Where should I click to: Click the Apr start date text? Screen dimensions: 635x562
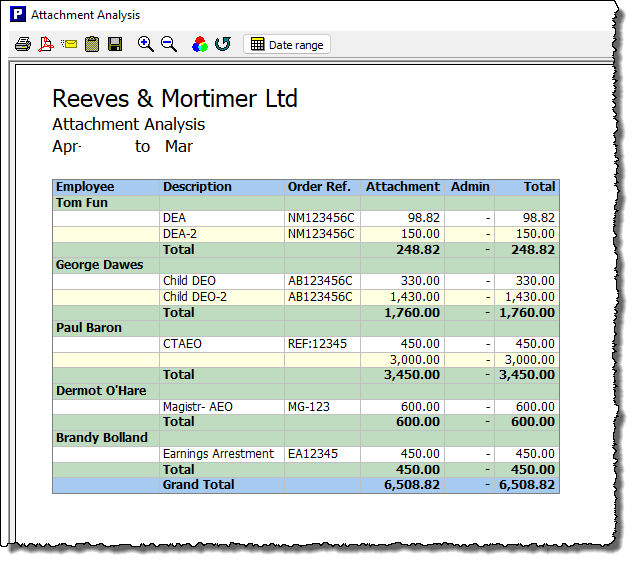[67, 147]
